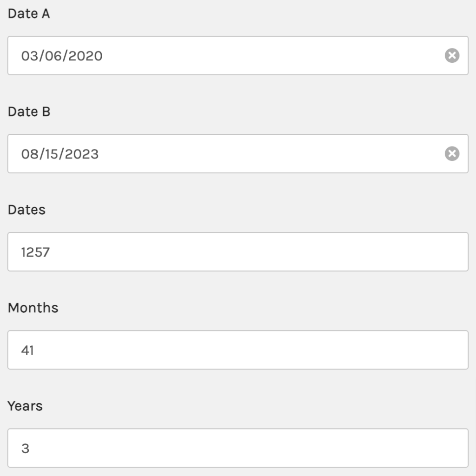This screenshot has height=476, width=476.
Task: Focus the Date B input field
Action: pos(238,153)
